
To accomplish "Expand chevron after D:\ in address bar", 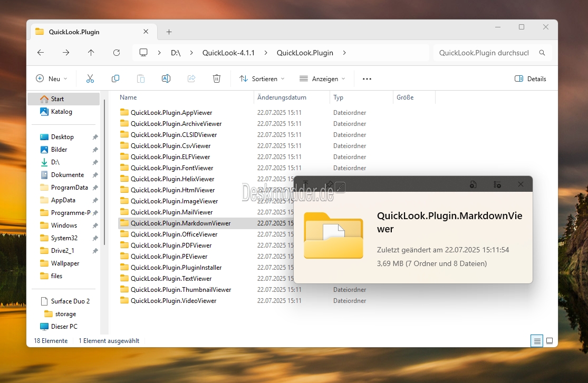I will pyautogui.click(x=191, y=53).
